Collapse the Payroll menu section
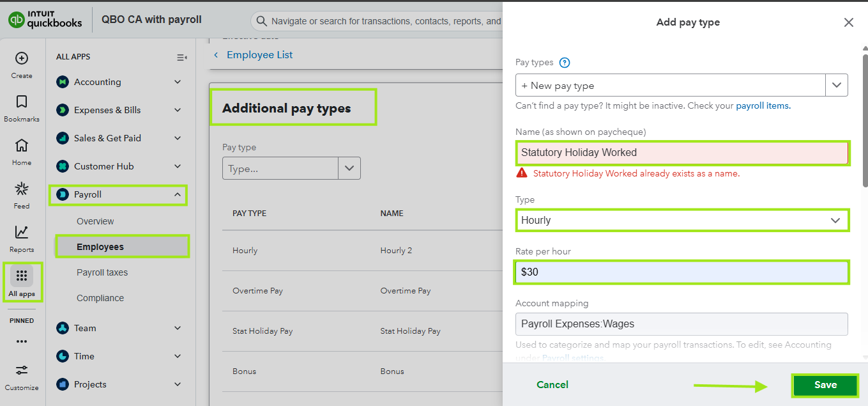This screenshot has width=868, height=406. pos(178,194)
